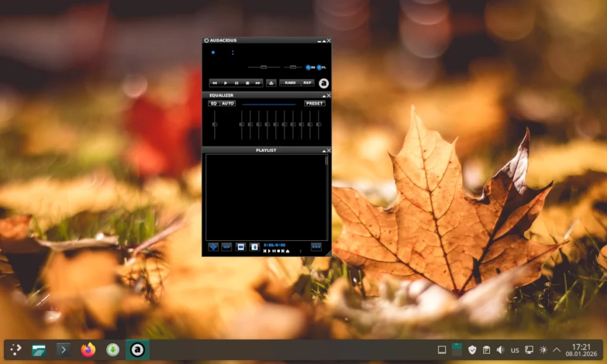Viewport: 607px width, 364px height.
Task: Enable the equalizer with the EQ button
Action: [213, 103]
